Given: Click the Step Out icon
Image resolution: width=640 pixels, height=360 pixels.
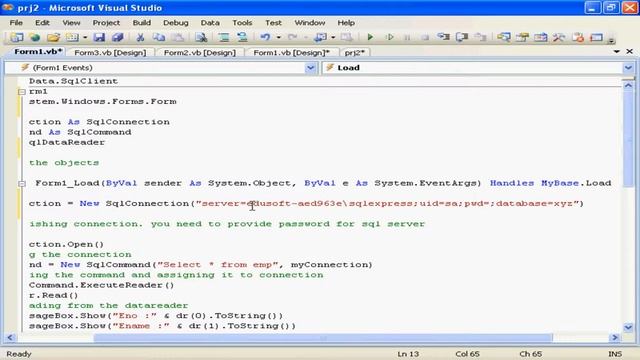Looking at the screenshot, I should (480, 38).
